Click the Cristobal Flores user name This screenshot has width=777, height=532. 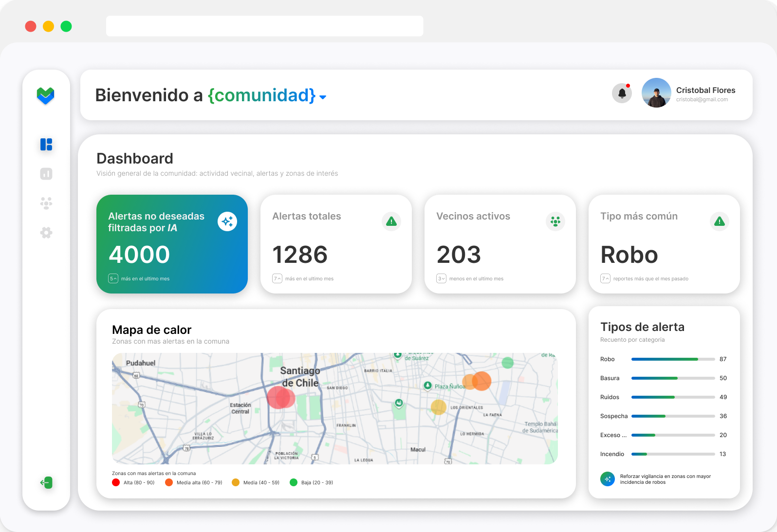pos(705,90)
